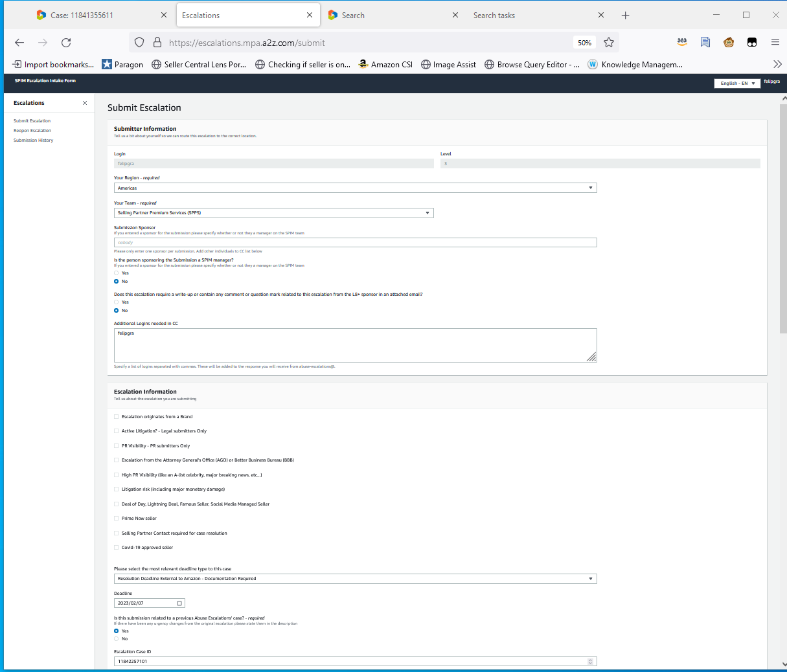787x672 pixels.
Task: Check PR Visibility - PR submitters Only
Action: [x=117, y=446]
